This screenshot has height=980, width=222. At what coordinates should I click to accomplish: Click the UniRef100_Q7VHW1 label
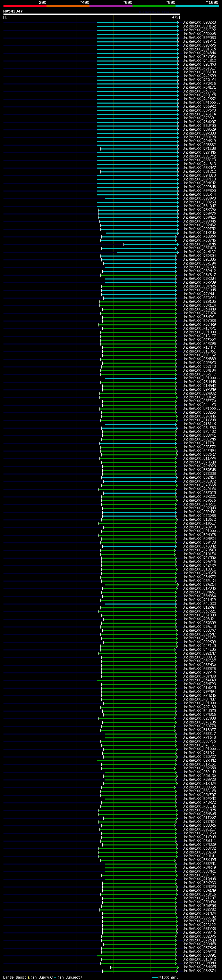point(199,294)
